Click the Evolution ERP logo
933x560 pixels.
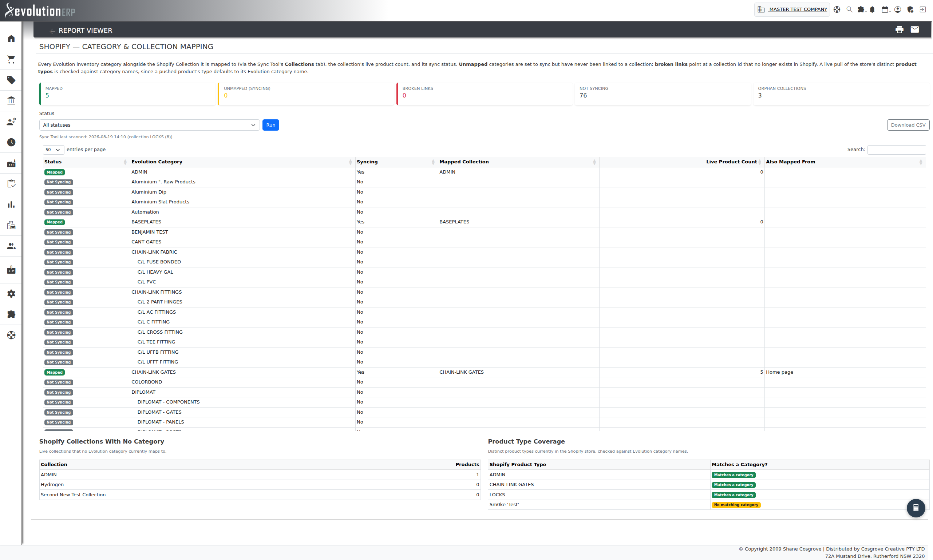tap(40, 10)
